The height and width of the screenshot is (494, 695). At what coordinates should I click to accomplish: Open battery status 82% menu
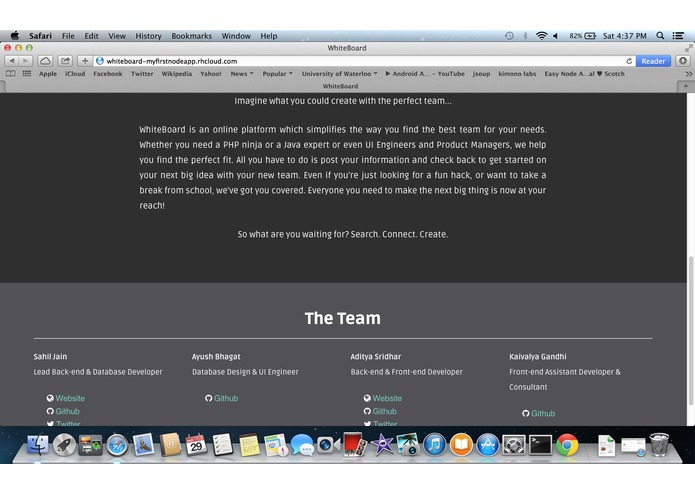point(582,35)
